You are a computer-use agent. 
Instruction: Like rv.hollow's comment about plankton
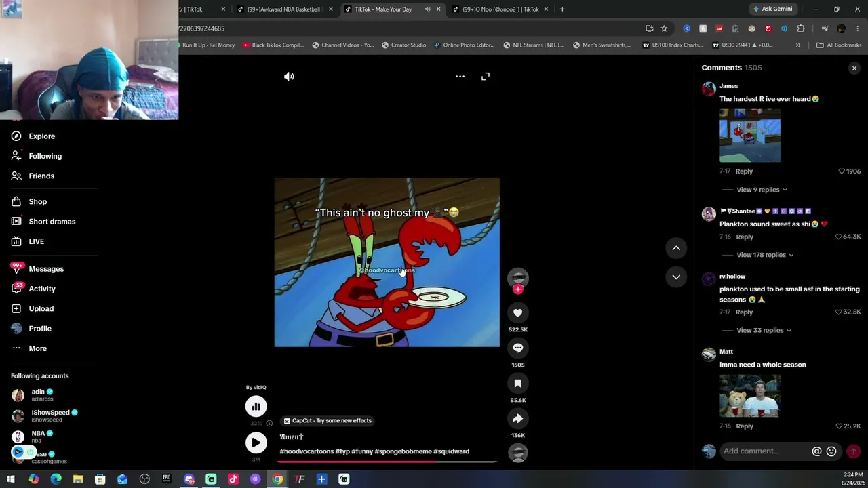[x=839, y=312]
